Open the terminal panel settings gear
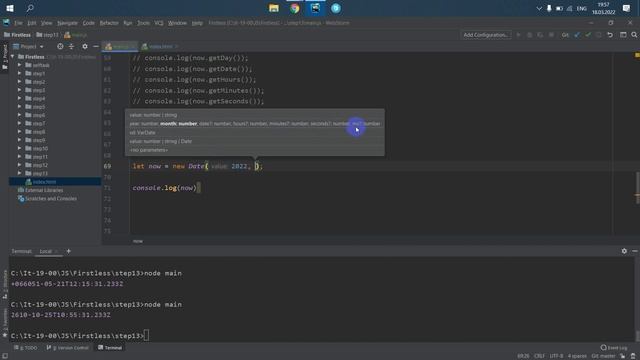640x360 pixels. tap(624, 251)
